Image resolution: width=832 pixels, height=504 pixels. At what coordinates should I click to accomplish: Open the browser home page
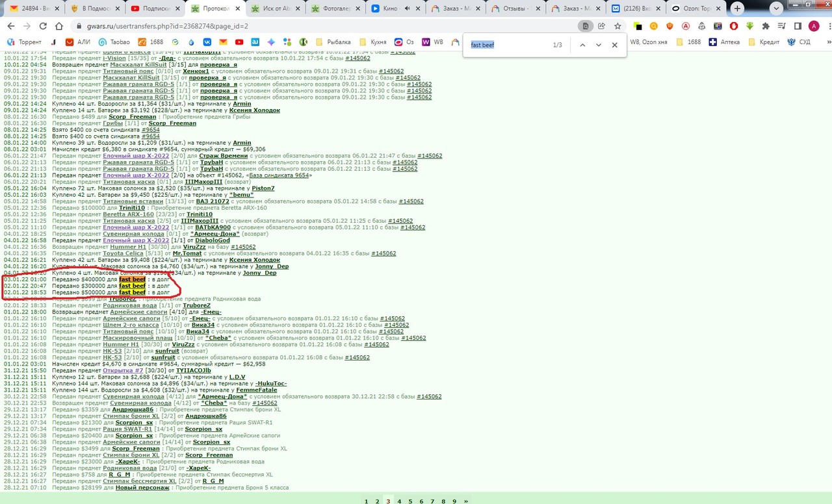[x=60, y=26]
